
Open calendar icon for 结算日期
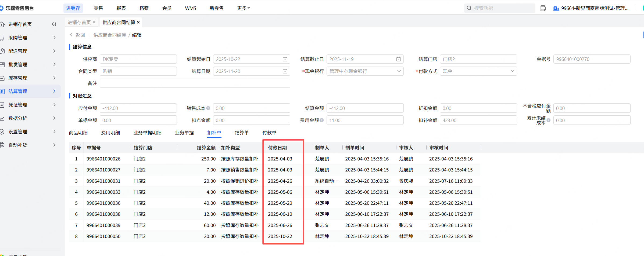[285, 71]
